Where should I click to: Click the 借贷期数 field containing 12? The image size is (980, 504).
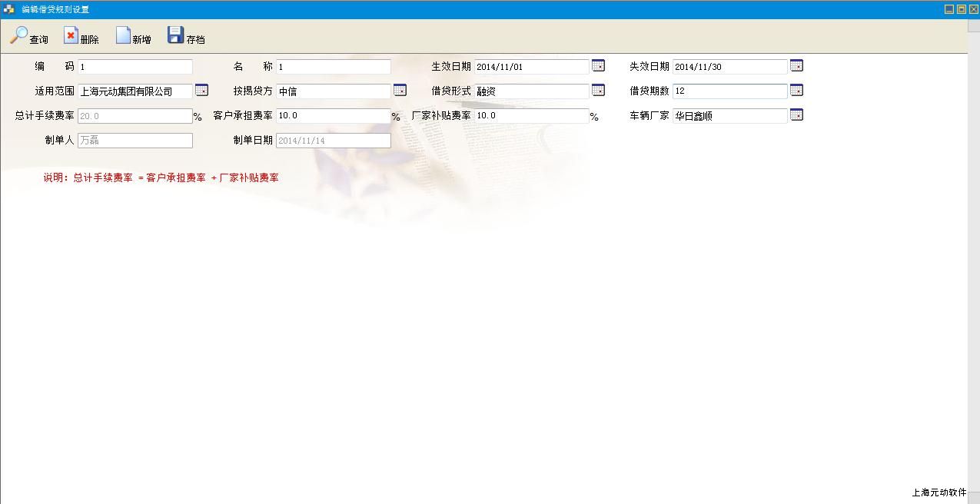[730, 91]
